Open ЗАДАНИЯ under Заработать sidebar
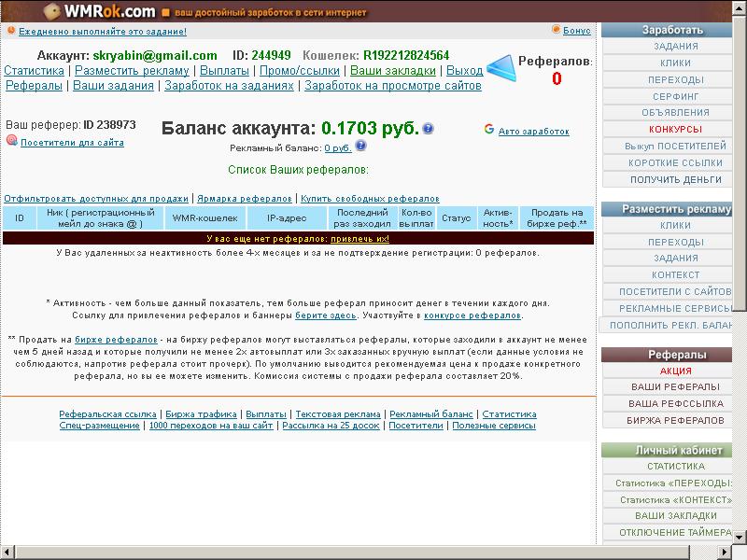The image size is (747, 560). (668, 46)
